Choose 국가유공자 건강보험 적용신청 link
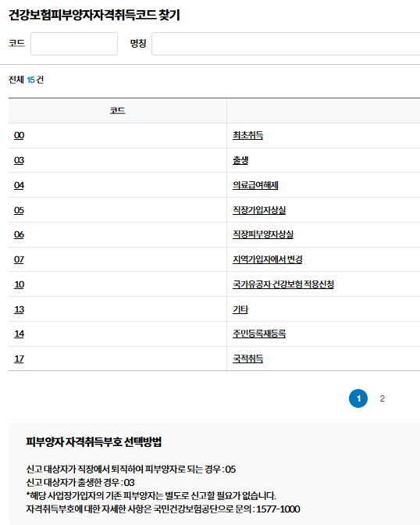 (283, 284)
